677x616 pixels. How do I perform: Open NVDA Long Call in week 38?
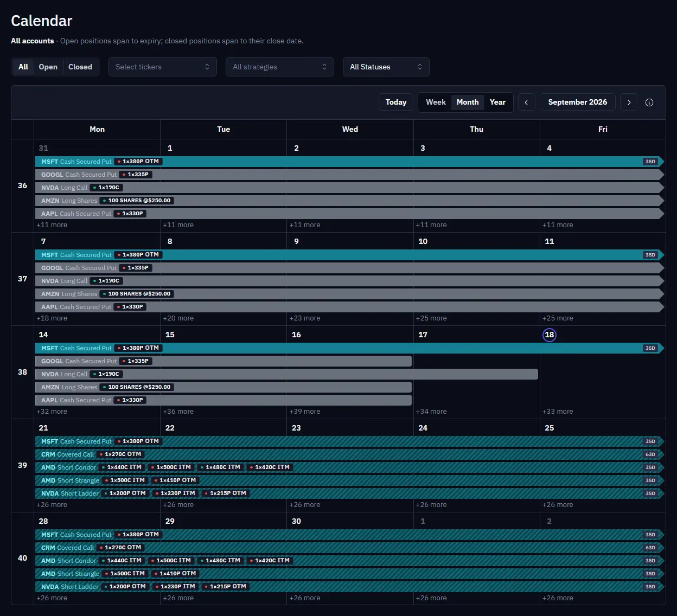pos(286,374)
